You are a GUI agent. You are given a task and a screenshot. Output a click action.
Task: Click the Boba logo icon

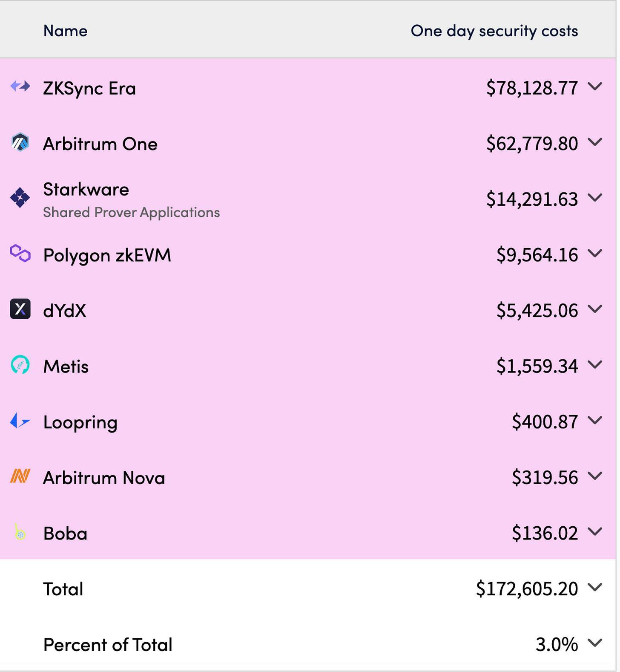(20, 532)
